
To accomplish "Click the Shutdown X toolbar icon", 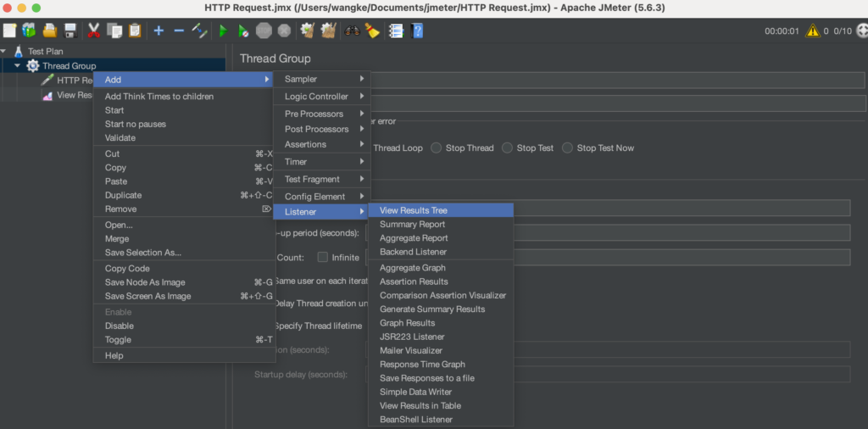I will (284, 31).
